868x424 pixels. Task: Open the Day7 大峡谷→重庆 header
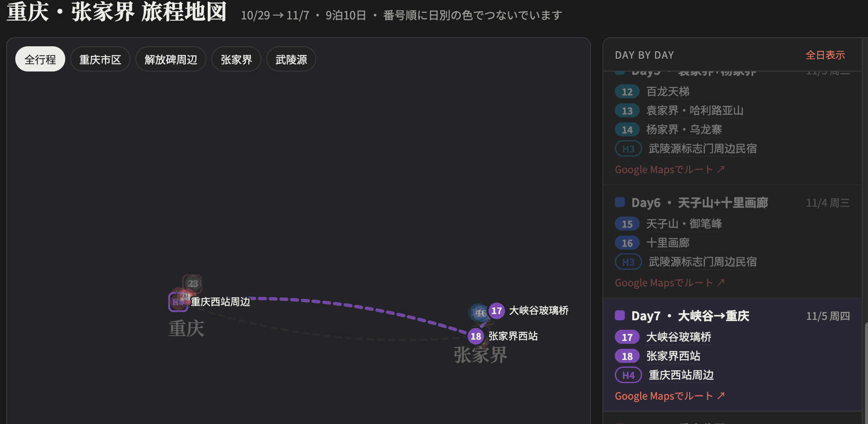tap(690, 316)
